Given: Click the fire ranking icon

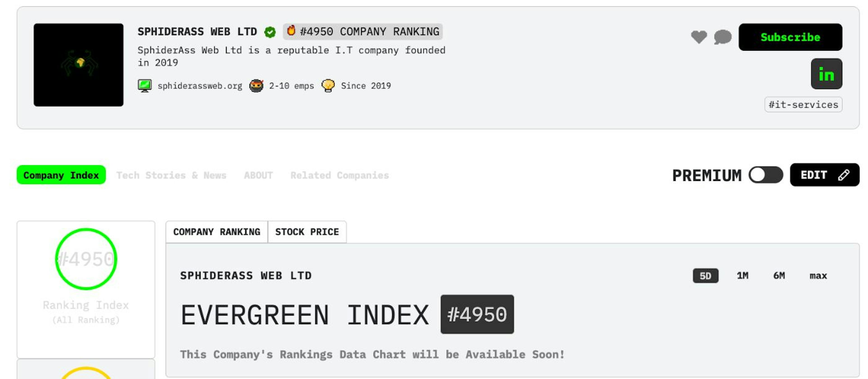Looking at the screenshot, I should pos(291,31).
